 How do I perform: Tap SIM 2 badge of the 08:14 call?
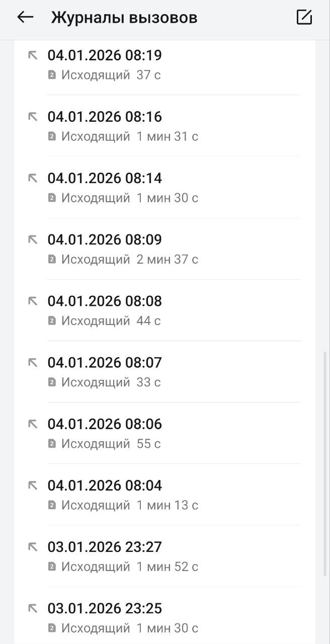[51, 198]
